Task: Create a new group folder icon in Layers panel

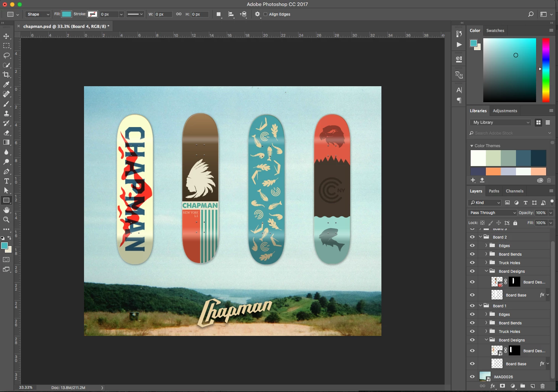Action: point(522,386)
